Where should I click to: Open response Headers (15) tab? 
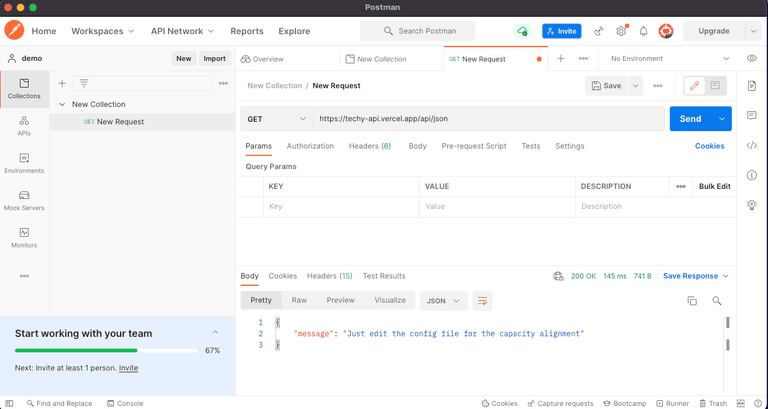coord(330,276)
